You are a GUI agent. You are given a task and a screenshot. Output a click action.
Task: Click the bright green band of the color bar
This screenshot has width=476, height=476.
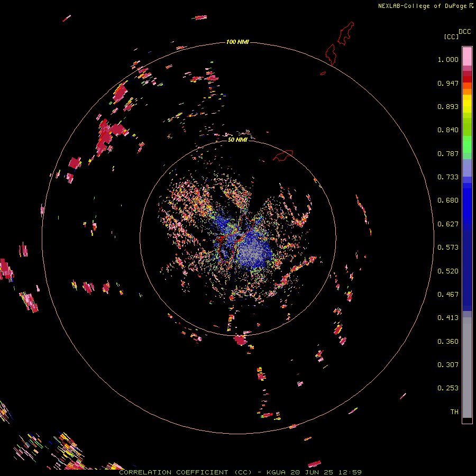click(467, 144)
